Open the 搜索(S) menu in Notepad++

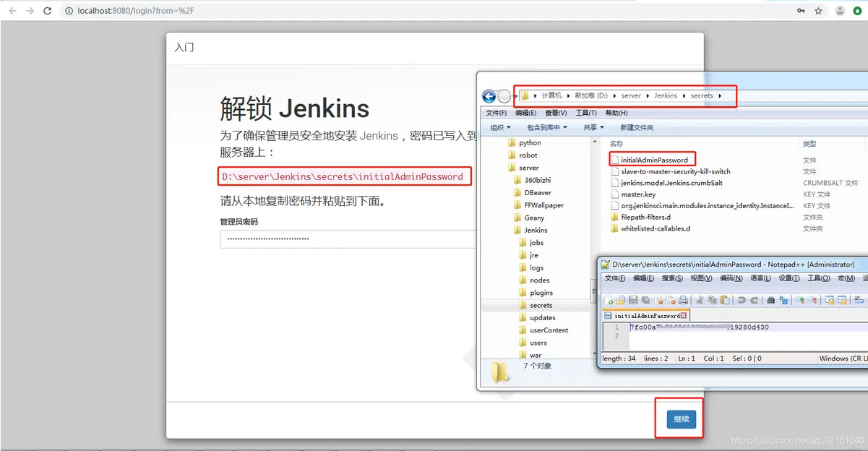coord(672,278)
